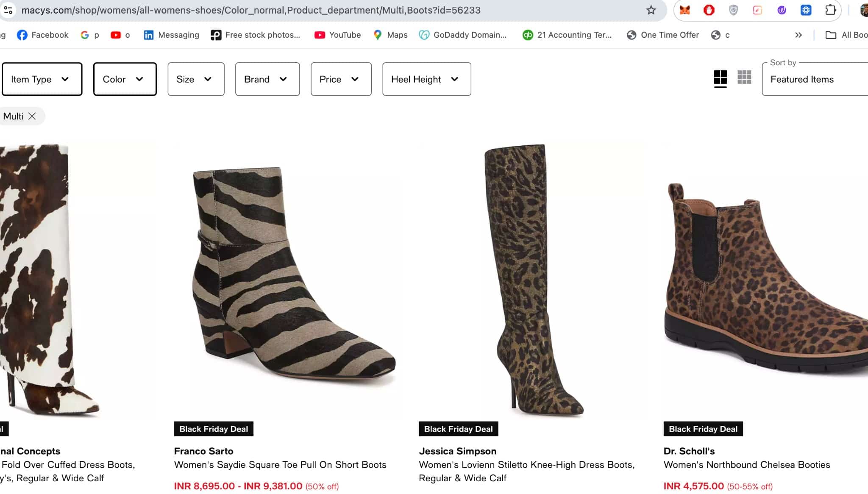868x494 pixels.
Task: Open the Wordtune extension
Action: 782,10
